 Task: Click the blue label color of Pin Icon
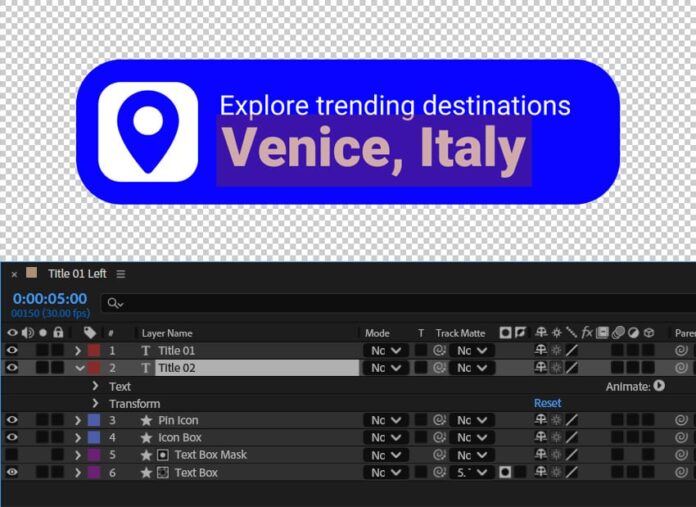[94, 420]
